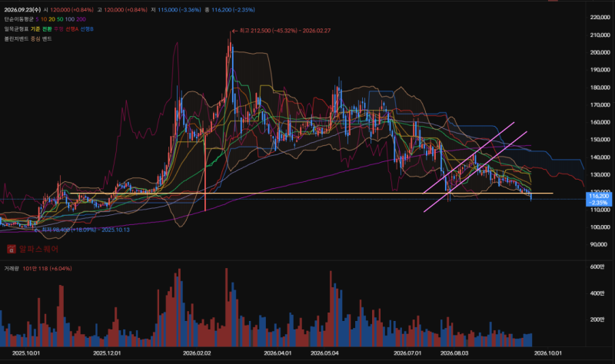This screenshot has height=364, width=615.
Task: Click the 2025.10.01 date axis label
Action: 26,353
